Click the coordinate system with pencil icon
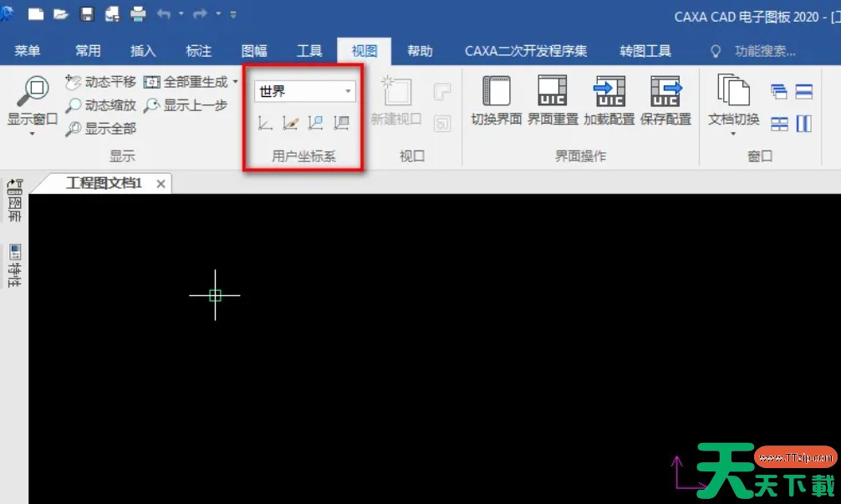Viewport: 841px width, 504px height. 290,124
